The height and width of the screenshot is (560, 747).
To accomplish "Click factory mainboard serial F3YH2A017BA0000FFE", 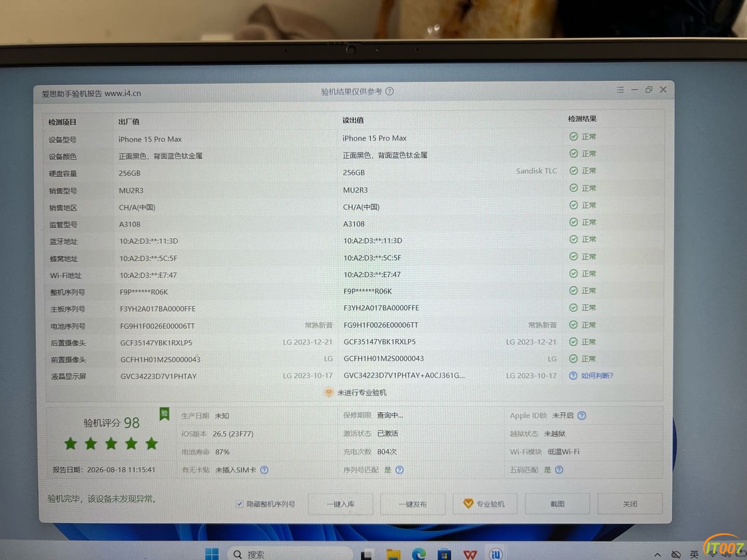I will pyautogui.click(x=158, y=309).
